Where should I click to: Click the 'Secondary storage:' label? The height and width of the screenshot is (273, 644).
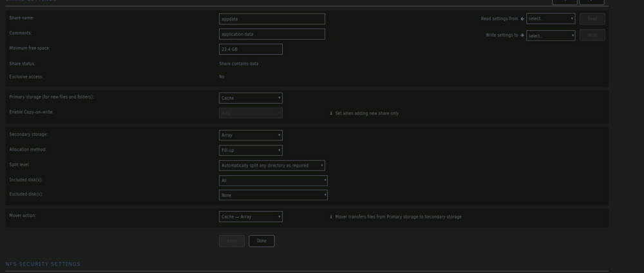(x=28, y=134)
